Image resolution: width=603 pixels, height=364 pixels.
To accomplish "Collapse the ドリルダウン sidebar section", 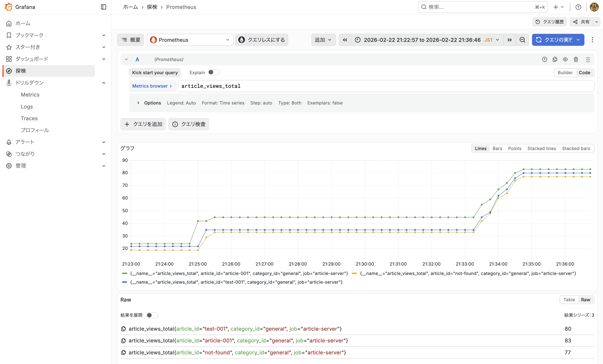I will pyautogui.click(x=104, y=83).
